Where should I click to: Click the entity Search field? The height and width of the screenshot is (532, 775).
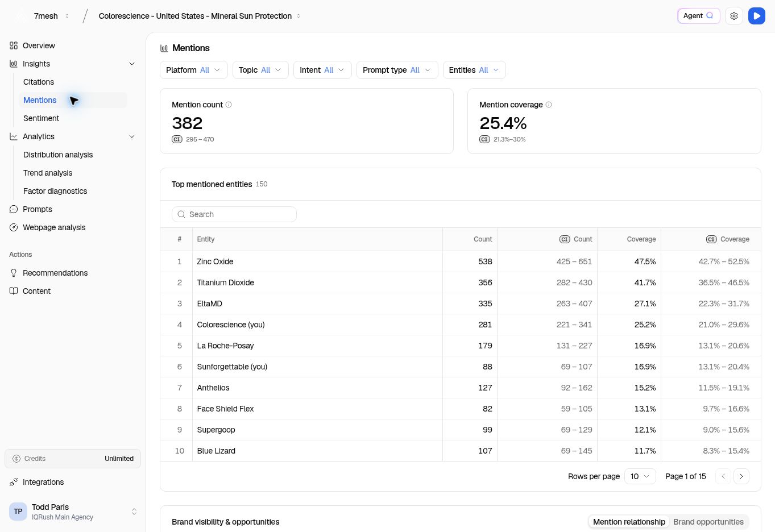[x=234, y=214]
